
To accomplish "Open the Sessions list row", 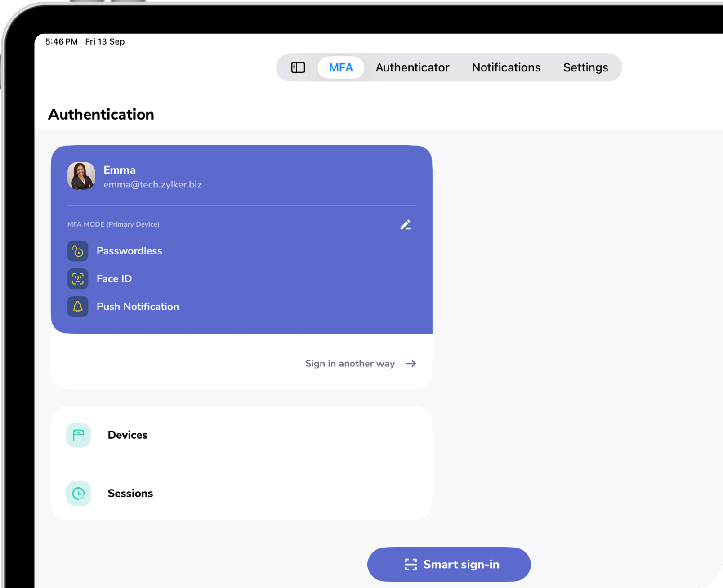I will point(243,494).
